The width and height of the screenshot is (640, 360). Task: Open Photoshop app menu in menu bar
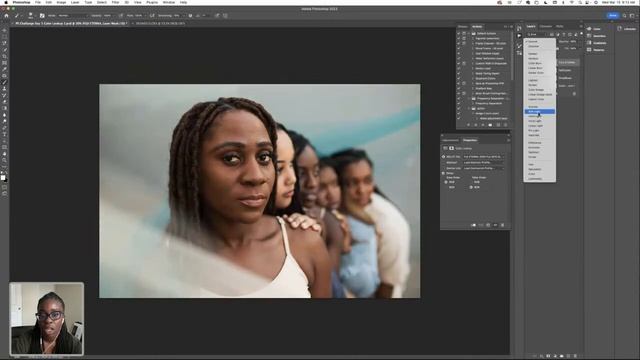click(22, 2)
